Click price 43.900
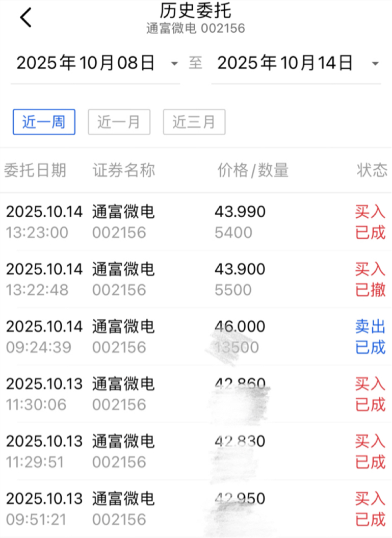 (x=240, y=269)
